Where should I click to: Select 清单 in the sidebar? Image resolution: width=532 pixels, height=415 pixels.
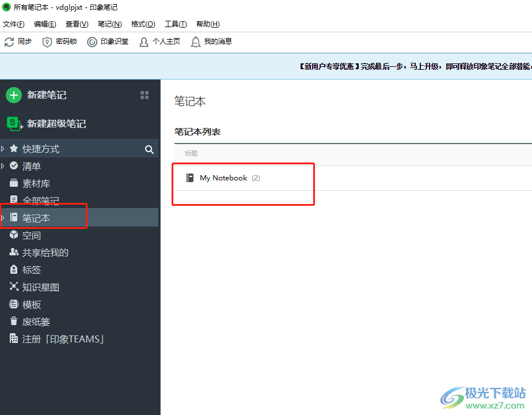(x=32, y=166)
